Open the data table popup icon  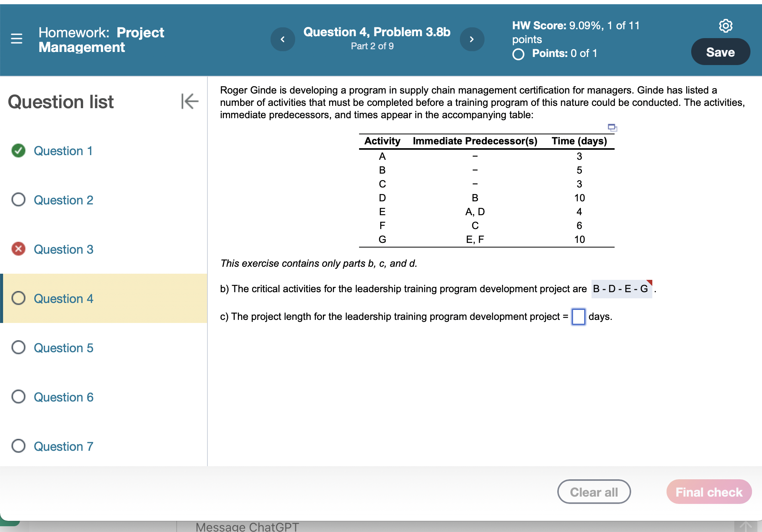pos(612,127)
